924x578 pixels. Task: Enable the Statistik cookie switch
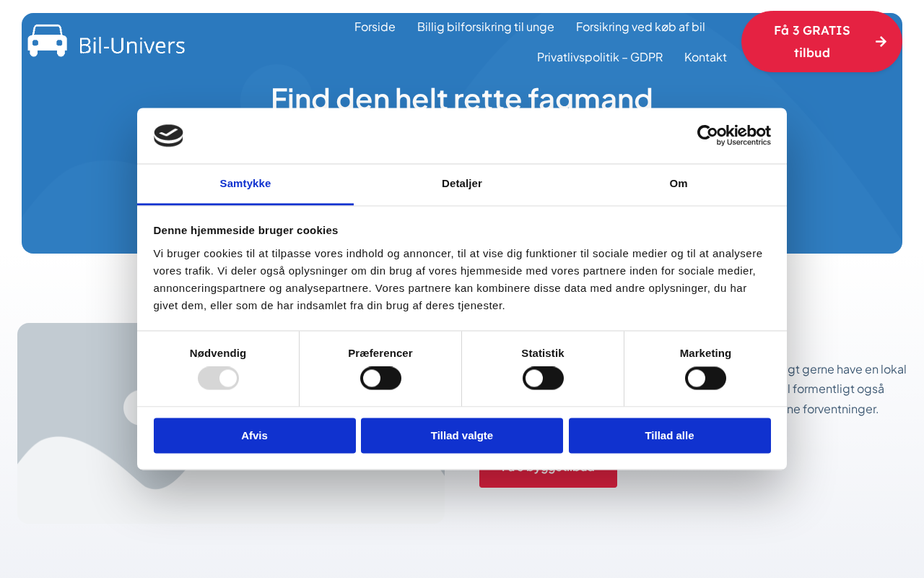[543, 378]
